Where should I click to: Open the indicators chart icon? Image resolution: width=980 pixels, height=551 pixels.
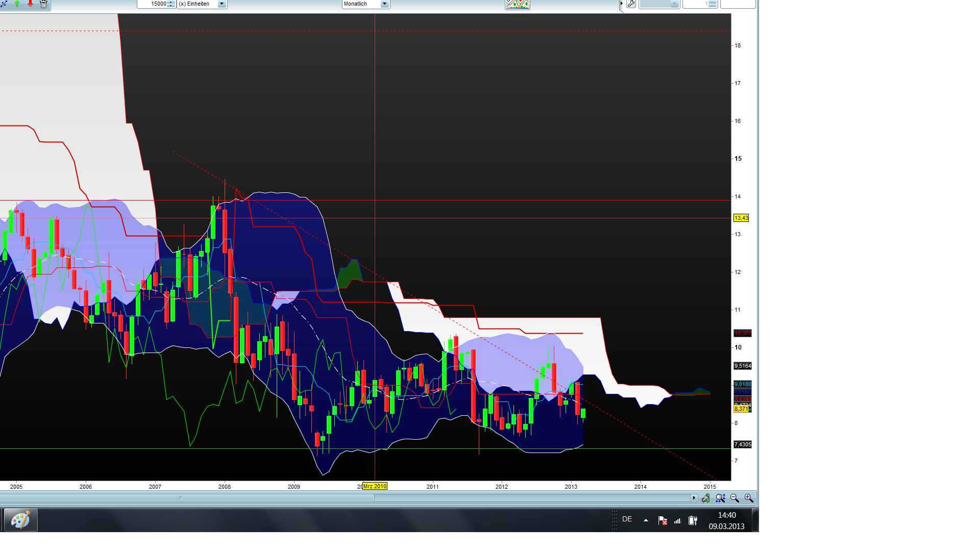pos(517,4)
